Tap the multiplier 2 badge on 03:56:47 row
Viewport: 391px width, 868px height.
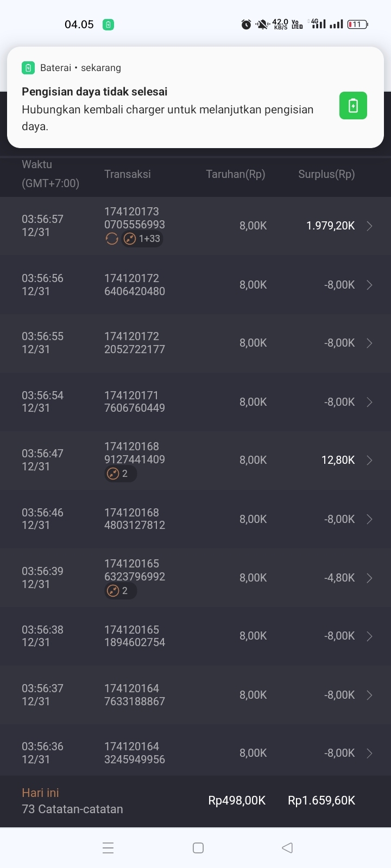click(120, 474)
